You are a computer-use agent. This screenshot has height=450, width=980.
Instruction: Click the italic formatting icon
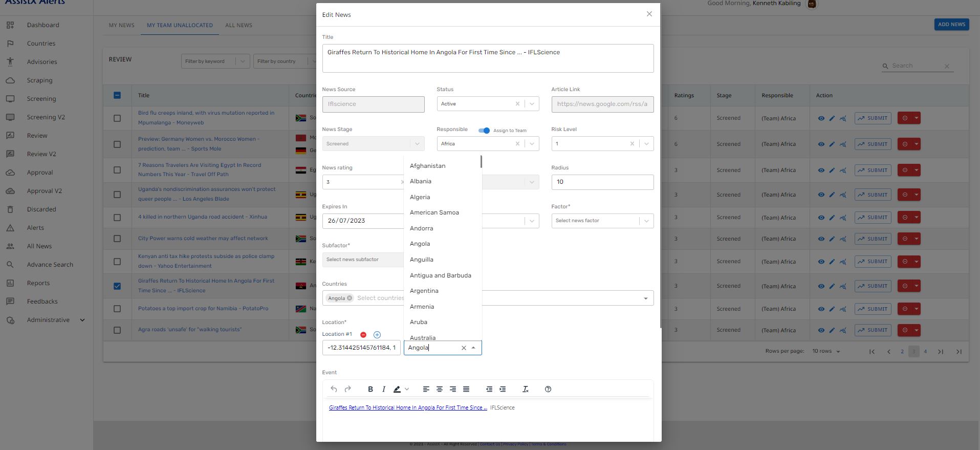pos(384,389)
